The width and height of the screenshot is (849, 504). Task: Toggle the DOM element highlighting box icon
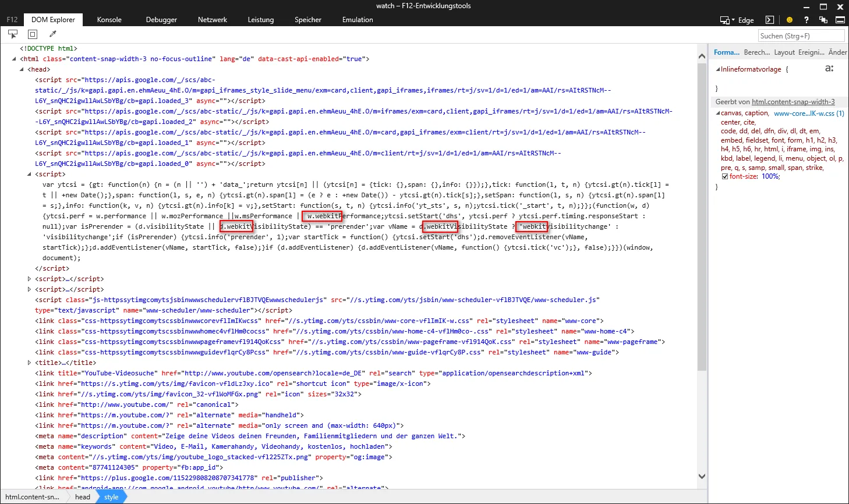[x=33, y=34]
